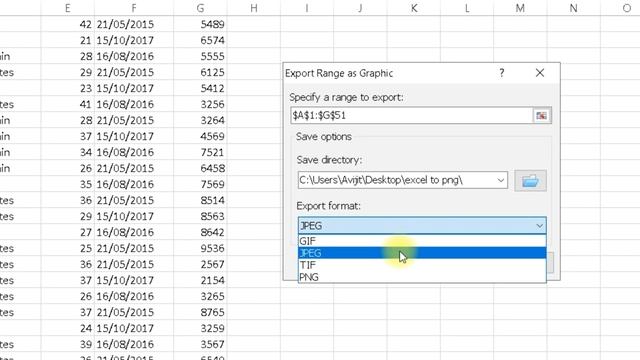Click the help question mark in dialog
The width and height of the screenshot is (640, 360).
(502, 73)
